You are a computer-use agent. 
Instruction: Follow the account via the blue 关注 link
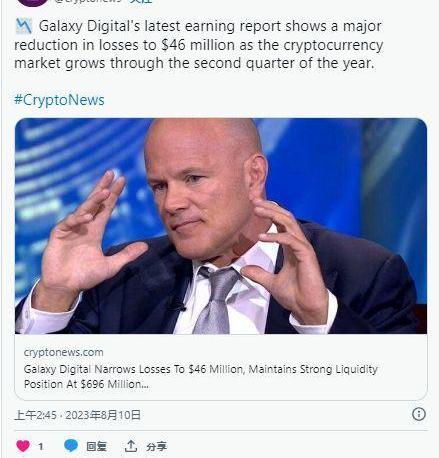coord(141,2)
